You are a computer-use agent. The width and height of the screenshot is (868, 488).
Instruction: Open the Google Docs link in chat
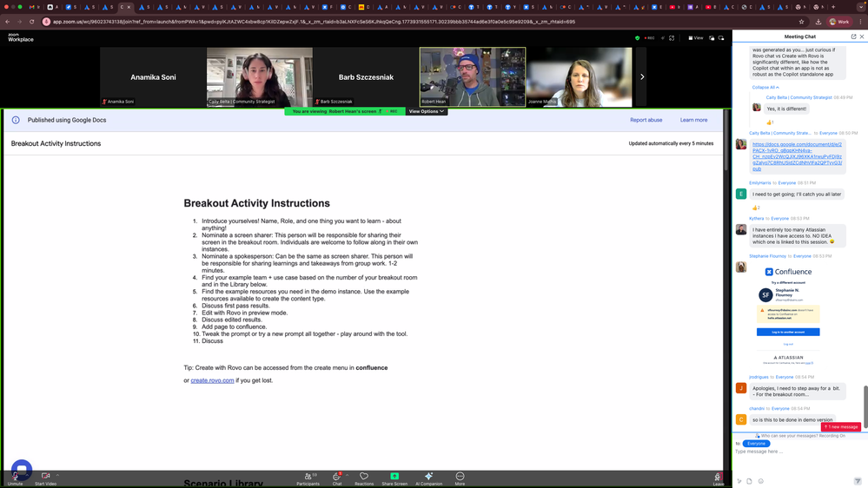tap(797, 156)
